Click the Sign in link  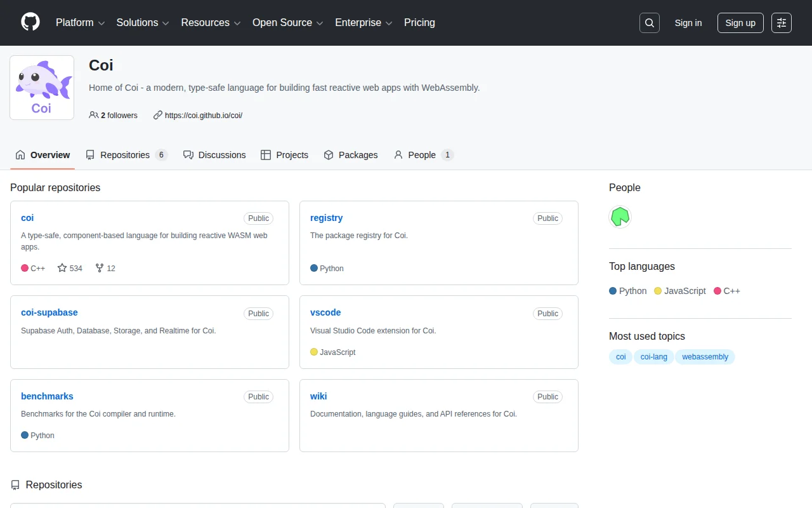click(688, 23)
